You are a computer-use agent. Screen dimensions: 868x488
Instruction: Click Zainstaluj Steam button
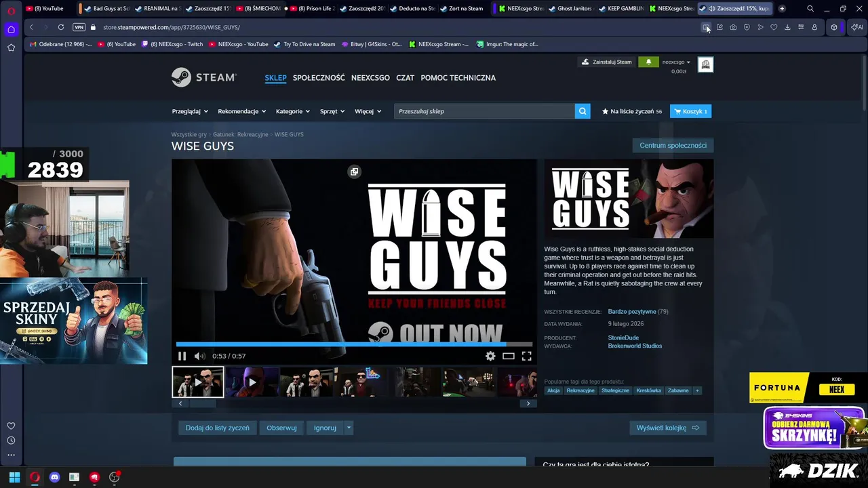coord(607,62)
